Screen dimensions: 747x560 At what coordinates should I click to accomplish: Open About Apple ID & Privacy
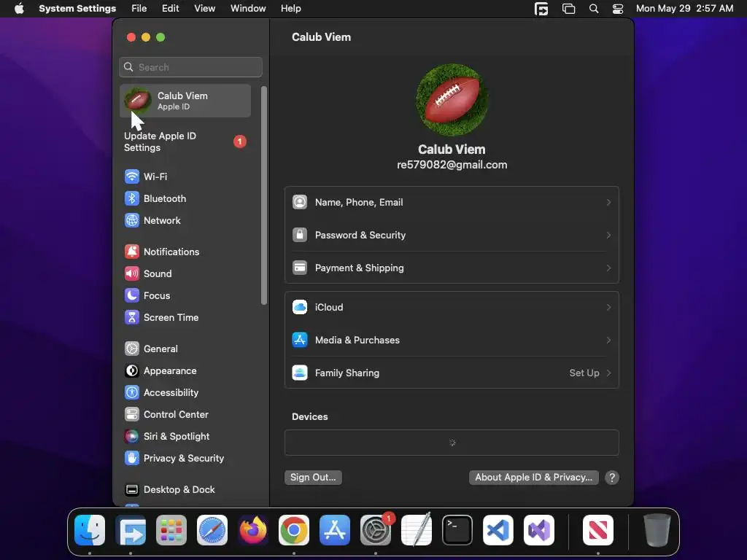tap(533, 478)
